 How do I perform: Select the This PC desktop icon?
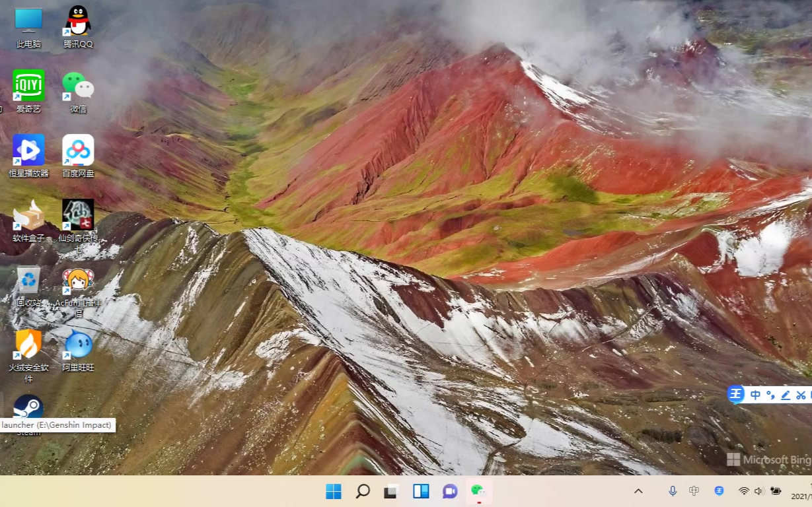(28, 22)
